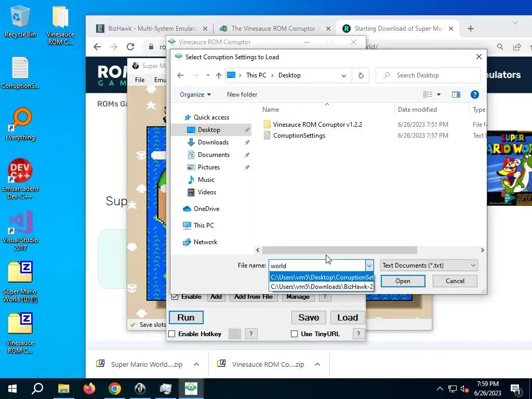Select CorruptionS... text file desktop icon

[x=20, y=73]
